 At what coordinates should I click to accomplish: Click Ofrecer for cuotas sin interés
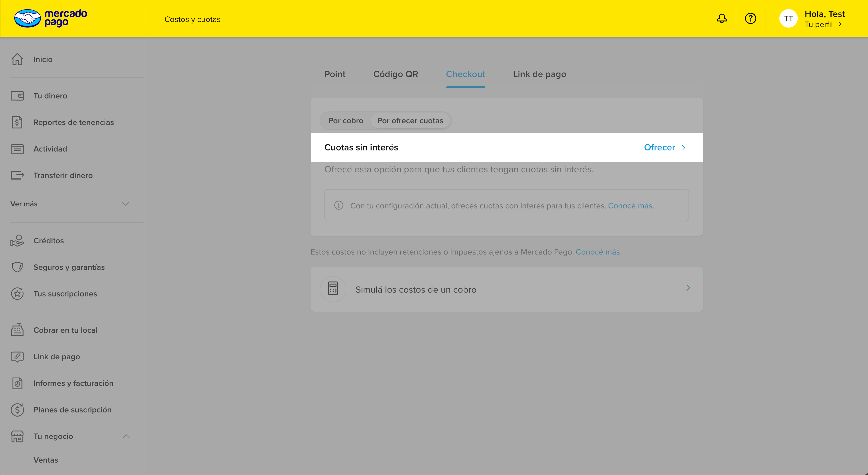(659, 148)
